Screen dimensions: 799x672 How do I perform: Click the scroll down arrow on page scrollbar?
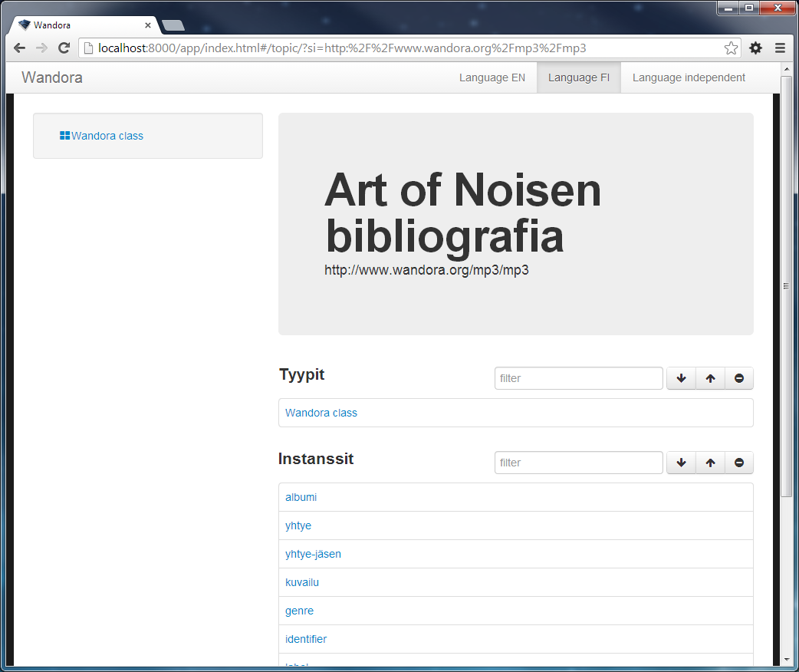click(x=786, y=659)
